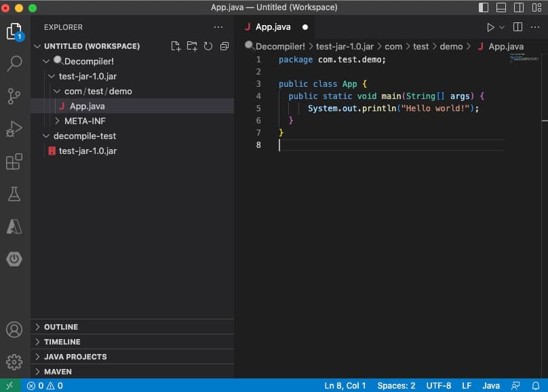Image resolution: width=548 pixels, height=392 pixels.
Task: Open App.java in the file tree
Action: coord(87,106)
